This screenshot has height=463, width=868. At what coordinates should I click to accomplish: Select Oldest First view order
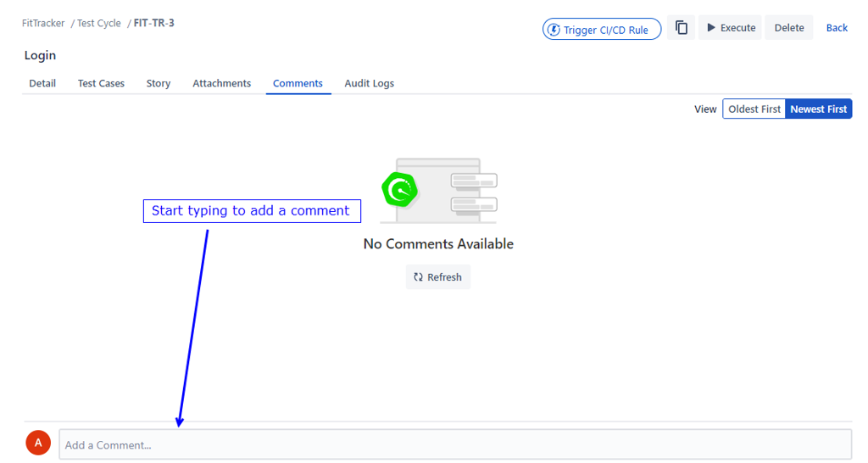754,109
